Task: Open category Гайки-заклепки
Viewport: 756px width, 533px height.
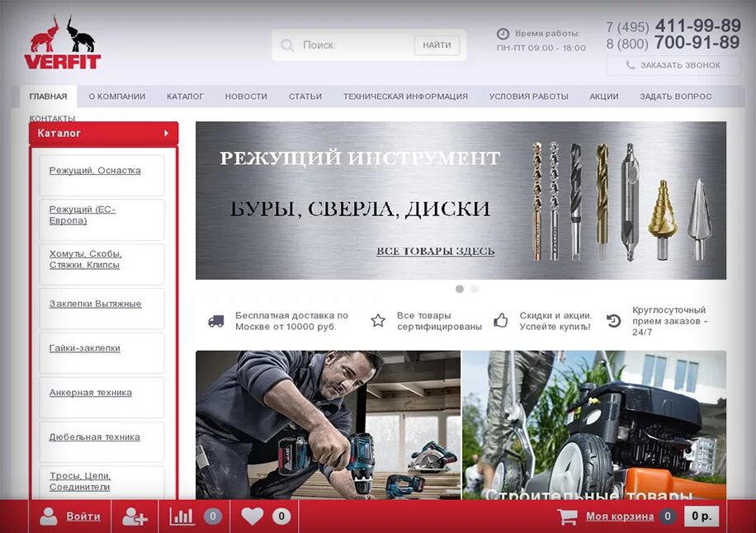Action: point(85,348)
